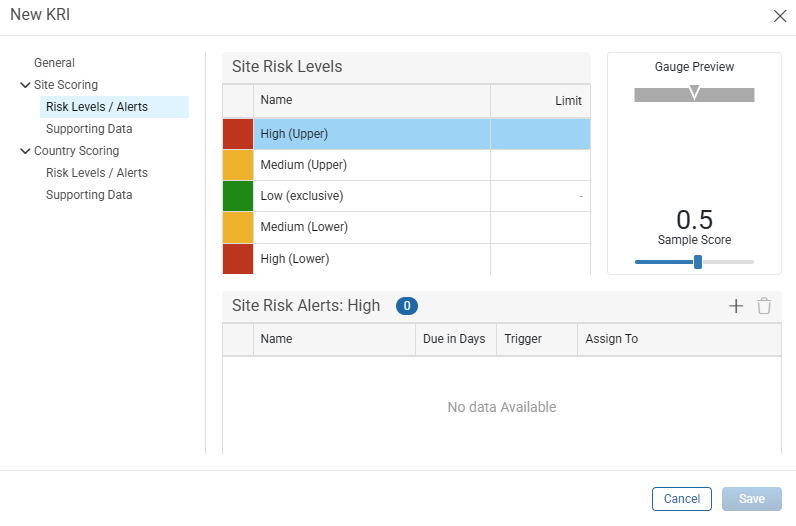
Task: Collapse the Site Scoring tree node
Action: pyautogui.click(x=25, y=85)
